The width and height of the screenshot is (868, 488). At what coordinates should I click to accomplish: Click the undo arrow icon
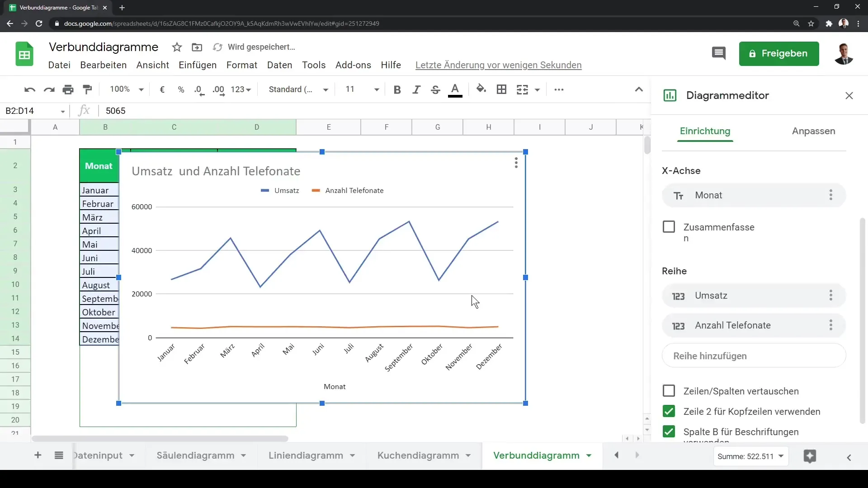[x=30, y=89]
